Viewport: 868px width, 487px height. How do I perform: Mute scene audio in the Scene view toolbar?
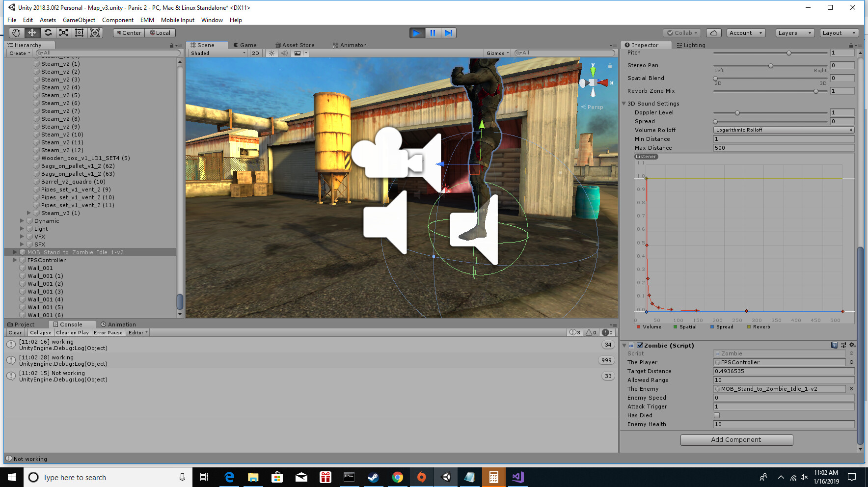(x=285, y=53)
